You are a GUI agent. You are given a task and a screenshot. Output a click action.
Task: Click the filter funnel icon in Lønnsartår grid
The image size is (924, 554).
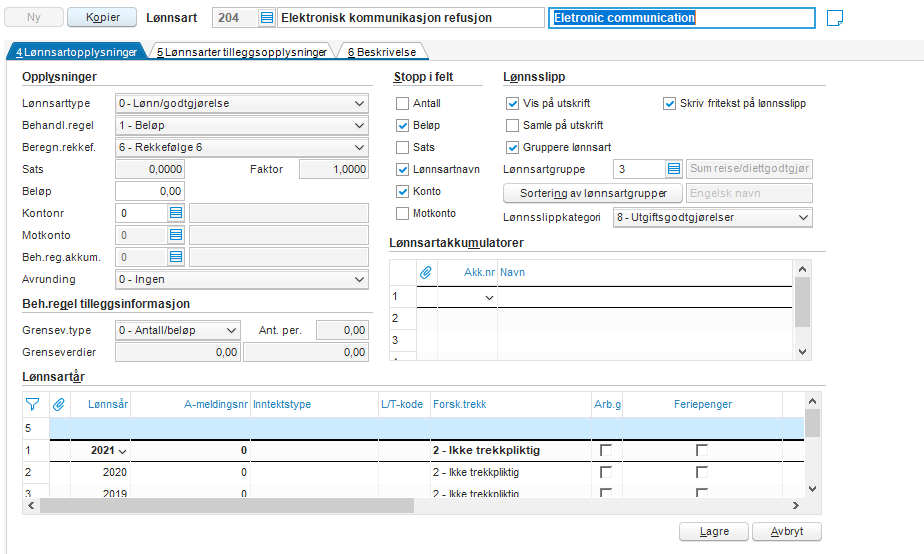pos(32,404)
